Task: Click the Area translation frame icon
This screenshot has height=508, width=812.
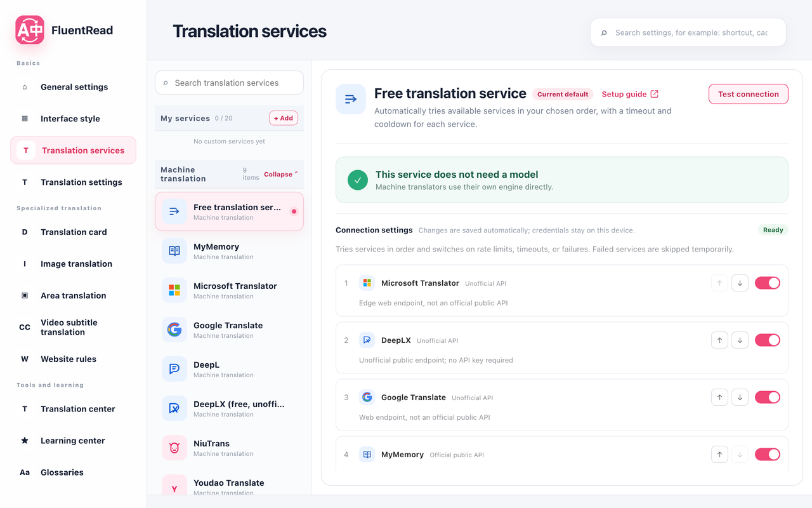Action: tap(25, 295)
